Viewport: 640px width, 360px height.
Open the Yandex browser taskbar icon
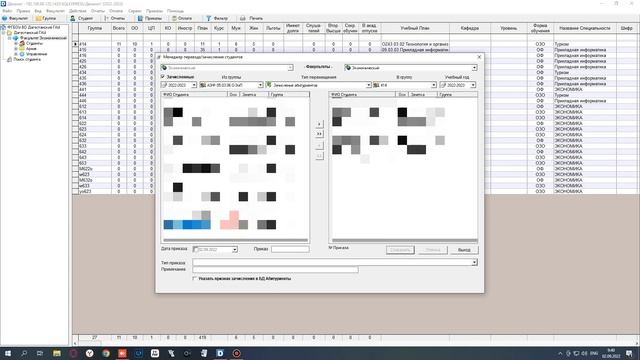[x=89, y=353]
